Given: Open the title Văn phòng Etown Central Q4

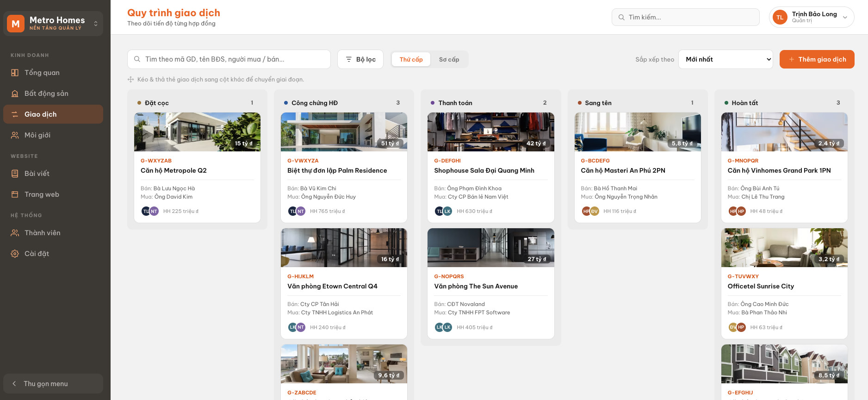Looking at the screenshot, I should click(332, 286).
